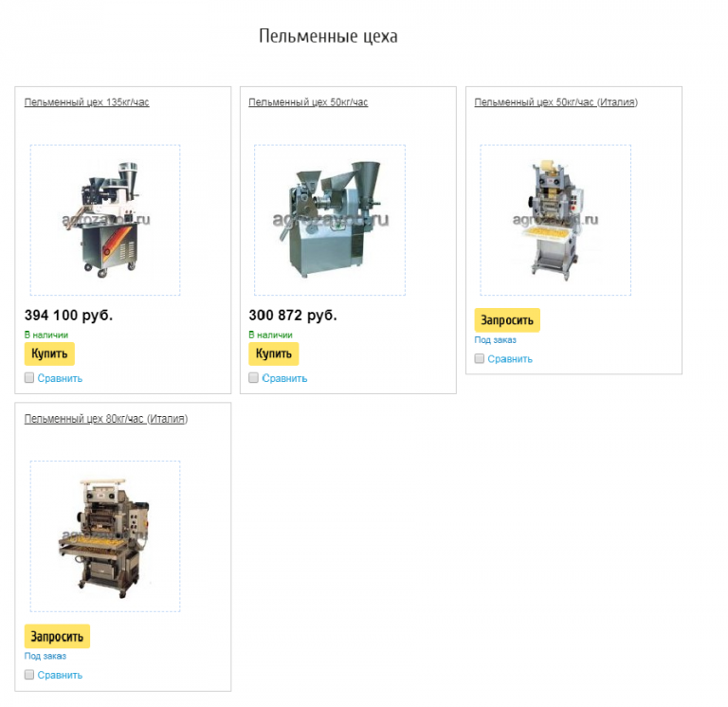
Task: Enable compare checkbox for 80кг/час (Италия) product
Action: coord(29,675)
